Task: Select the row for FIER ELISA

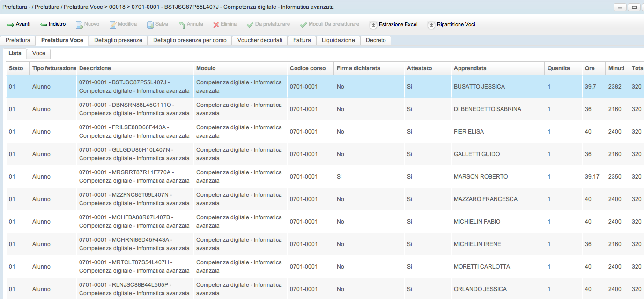Action: (468, 132)
